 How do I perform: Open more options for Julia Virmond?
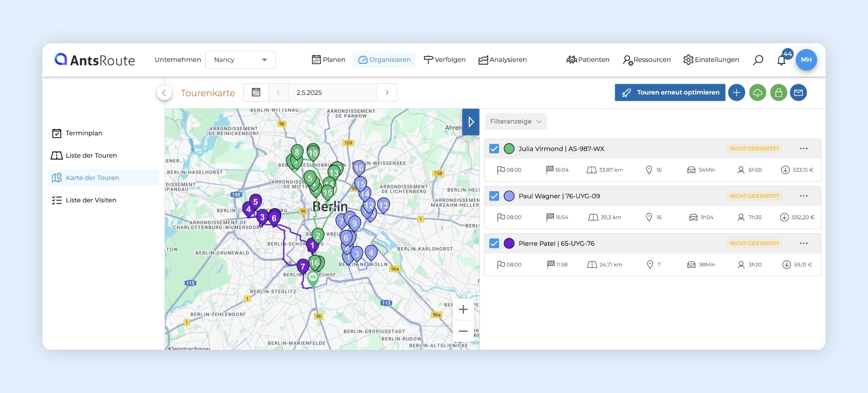(803, 149)
